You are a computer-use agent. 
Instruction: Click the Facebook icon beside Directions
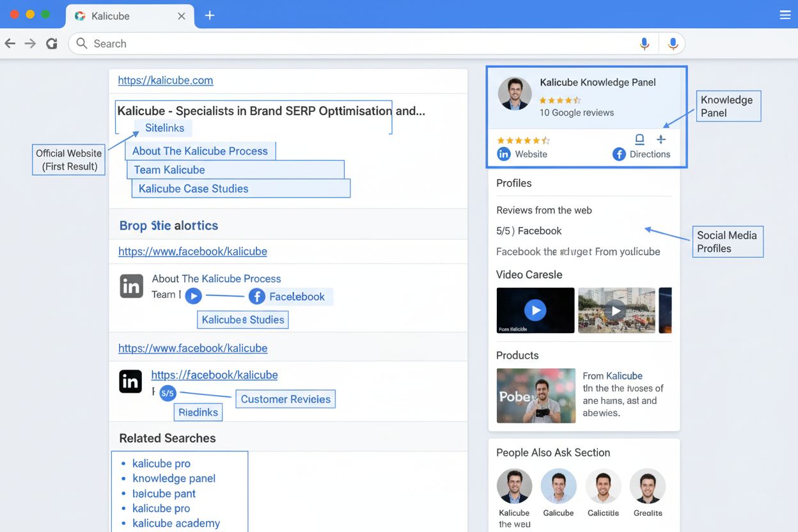(x=618, y=153)
